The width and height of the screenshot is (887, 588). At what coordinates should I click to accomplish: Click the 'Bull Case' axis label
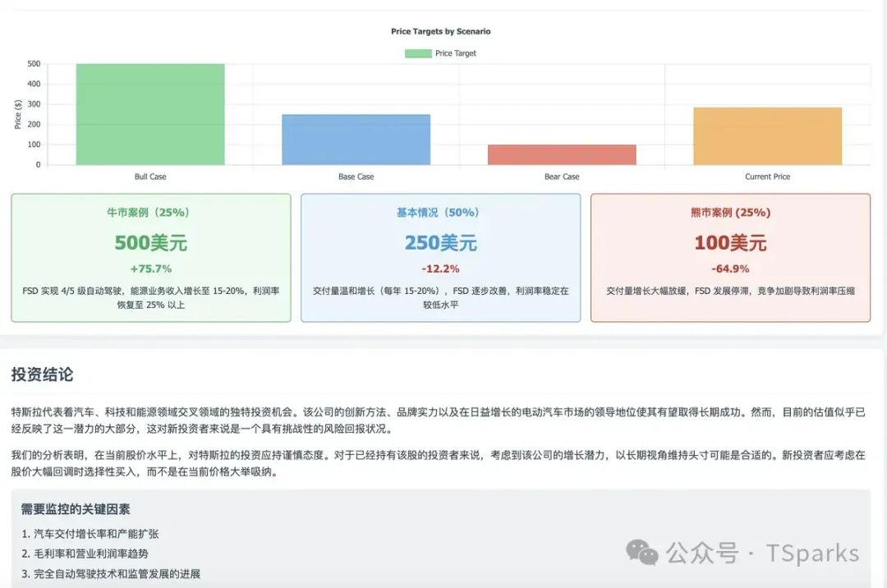(150, 177)
